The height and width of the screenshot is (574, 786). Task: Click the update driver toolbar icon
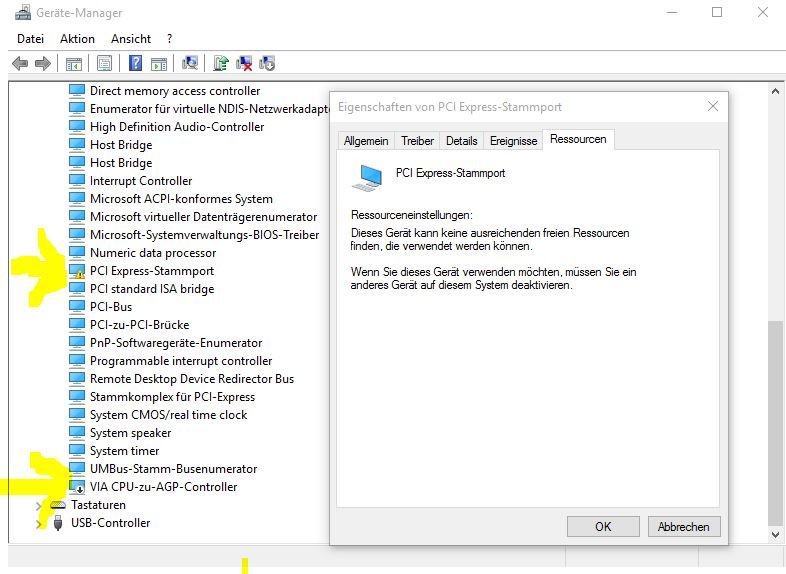(x=221, y=63)
